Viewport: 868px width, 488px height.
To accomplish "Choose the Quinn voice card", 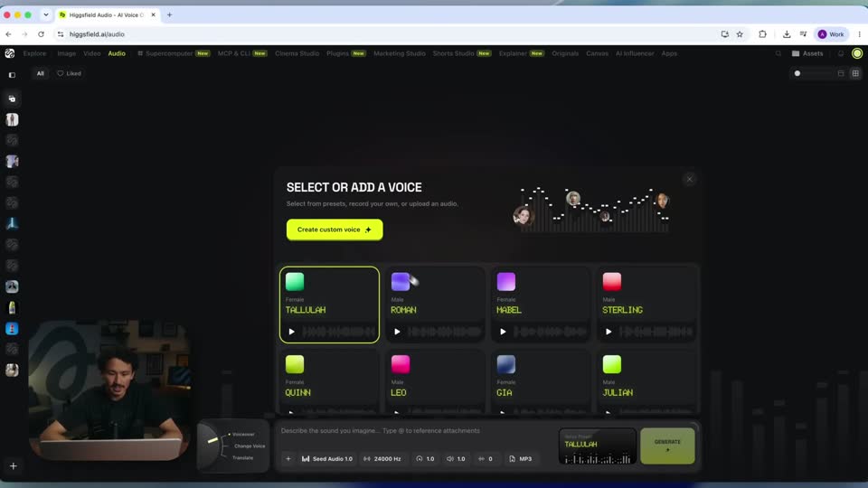I will [x=329, y=382].
